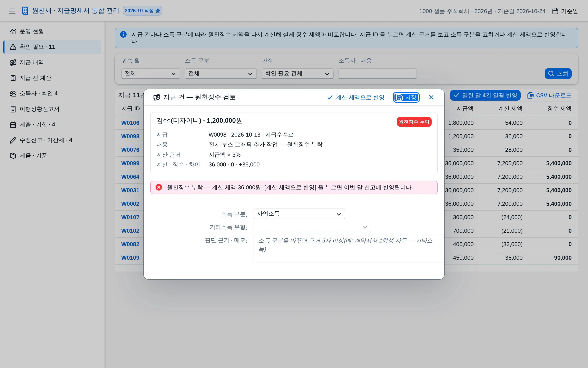Open payment ID W0106
The height and width of the screenshot is (368, 588).
tap(130, 123)
